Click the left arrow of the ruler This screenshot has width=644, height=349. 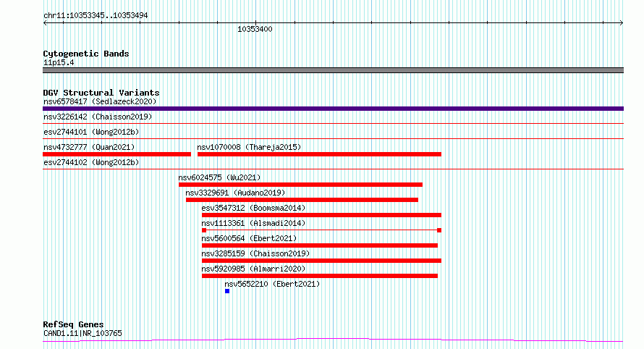[x=45, y=23]
